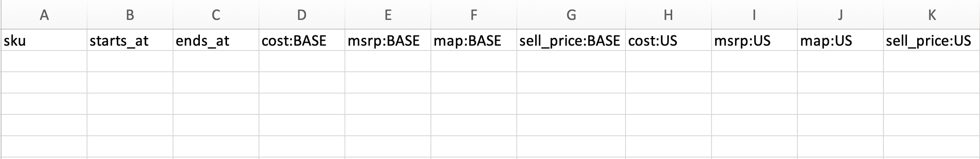Click the column G header
Screen dimensions: 980x159
pyautogui.click(x=571, y=15)
